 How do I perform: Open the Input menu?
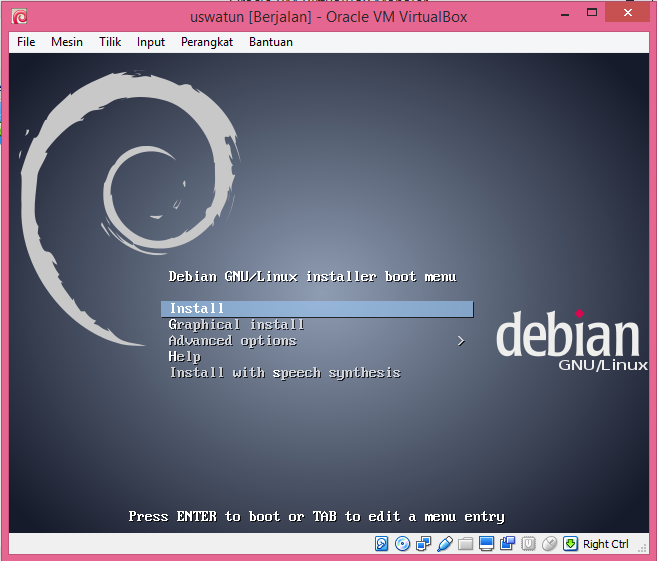(x=151, y=42)
